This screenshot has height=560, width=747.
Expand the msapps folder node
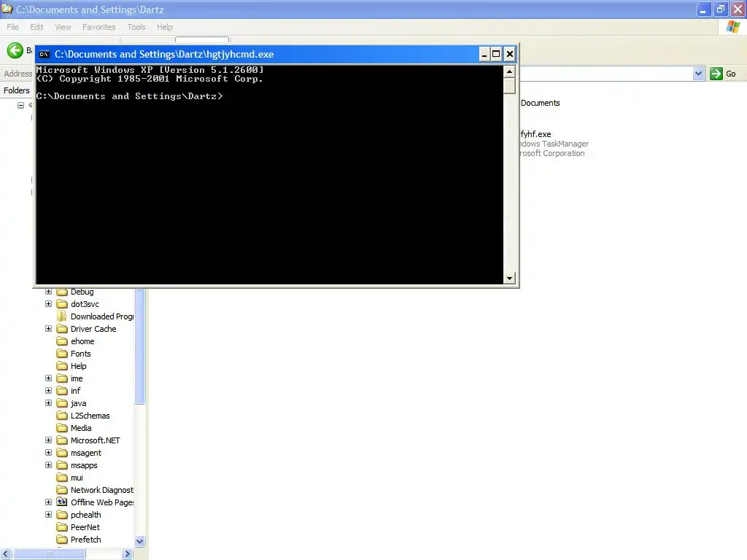coord(49,464)
